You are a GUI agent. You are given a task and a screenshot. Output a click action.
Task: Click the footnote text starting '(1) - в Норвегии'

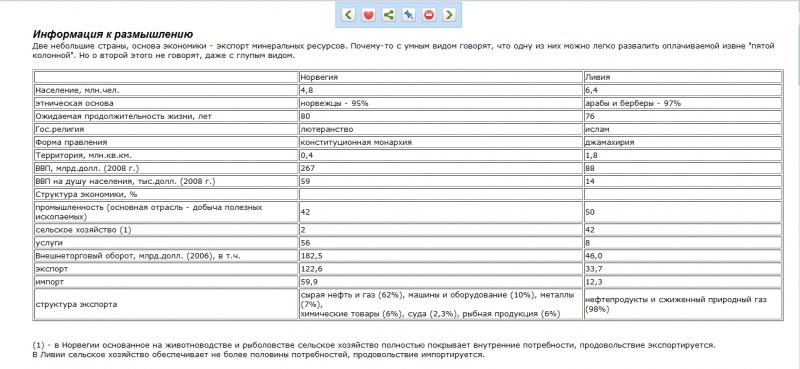tap(374, 345)
